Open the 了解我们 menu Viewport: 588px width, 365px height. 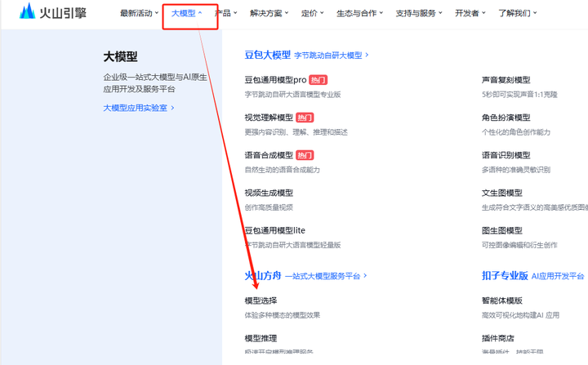click(x=518, y=13)
